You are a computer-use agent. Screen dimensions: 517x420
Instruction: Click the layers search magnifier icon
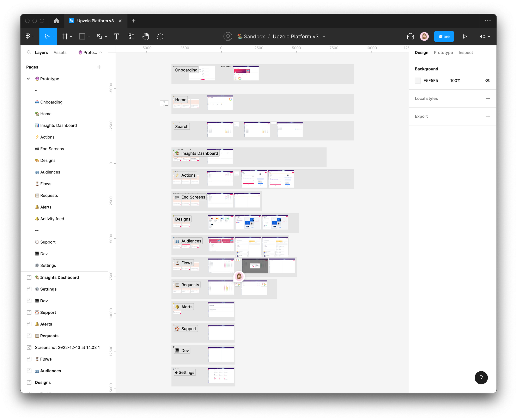[29, 53]
